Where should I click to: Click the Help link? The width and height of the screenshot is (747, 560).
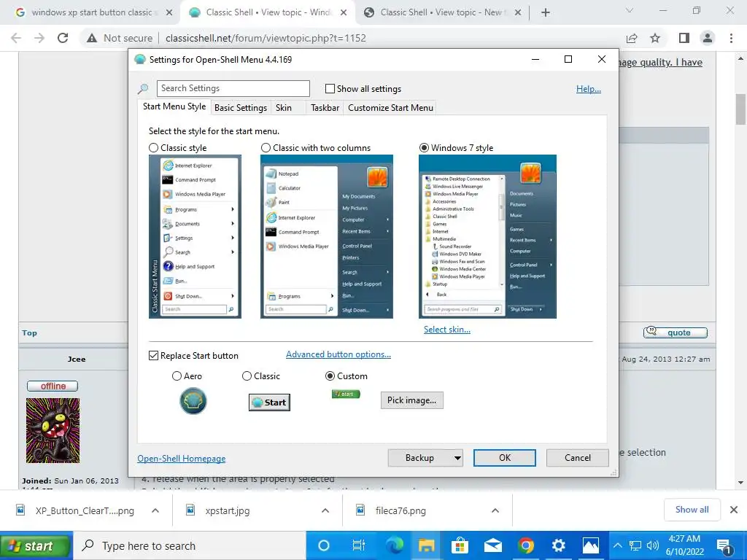tap(589, 89)
